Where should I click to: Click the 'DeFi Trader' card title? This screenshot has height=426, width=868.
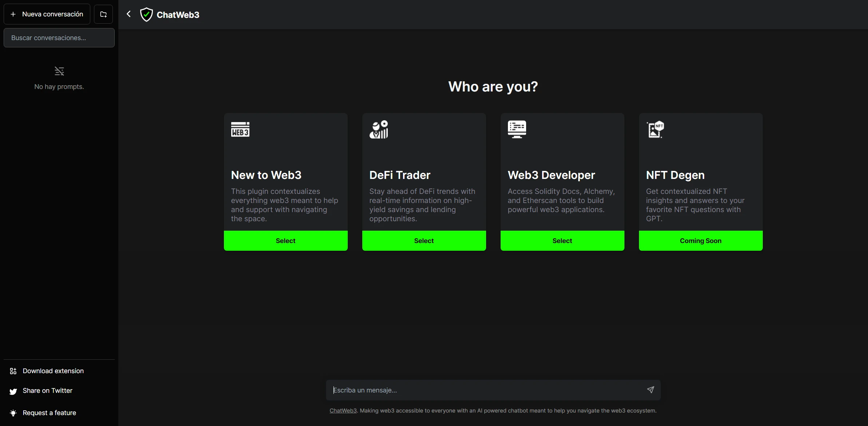tap(400, 175)
